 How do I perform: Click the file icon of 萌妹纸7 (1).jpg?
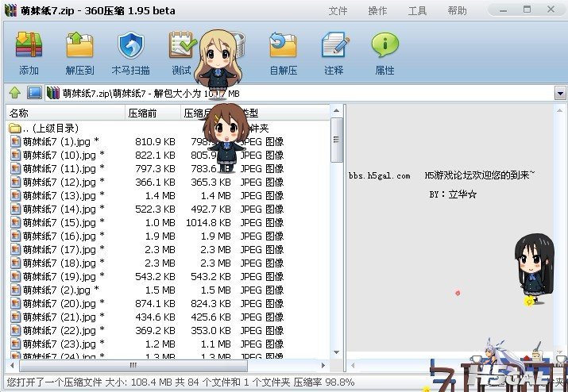click(15, 141)
